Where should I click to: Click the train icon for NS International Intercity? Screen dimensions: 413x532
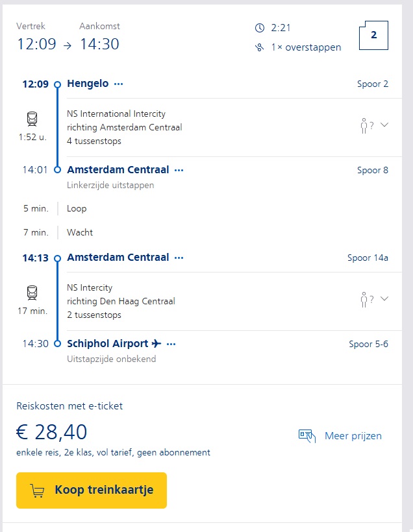[32, 119]
